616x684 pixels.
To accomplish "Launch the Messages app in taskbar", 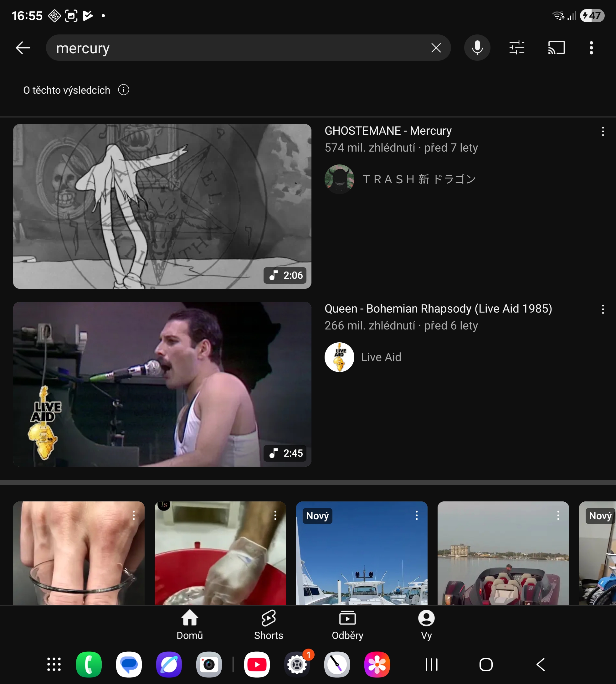I will (x=129, y=664).
